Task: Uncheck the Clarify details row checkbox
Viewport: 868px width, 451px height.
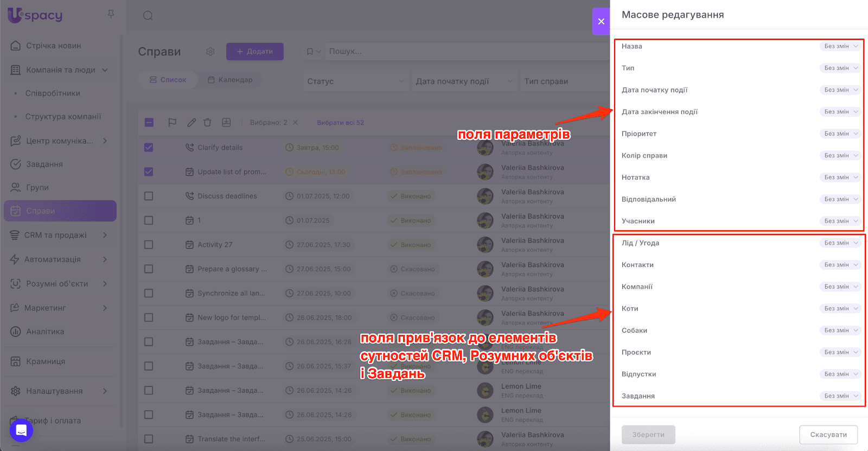Action: coord(149,148)
